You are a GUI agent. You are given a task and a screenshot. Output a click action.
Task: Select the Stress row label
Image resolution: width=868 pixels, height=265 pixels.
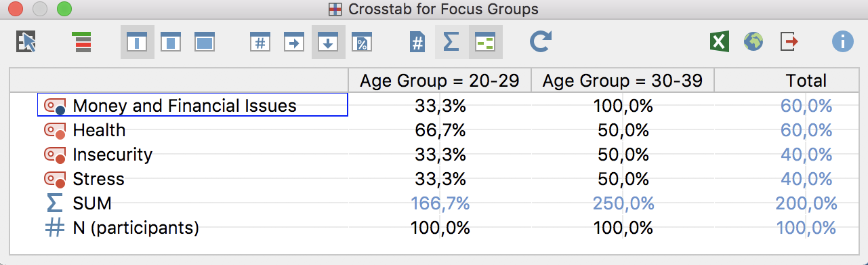pyautogui.click(x=98, y=179)
